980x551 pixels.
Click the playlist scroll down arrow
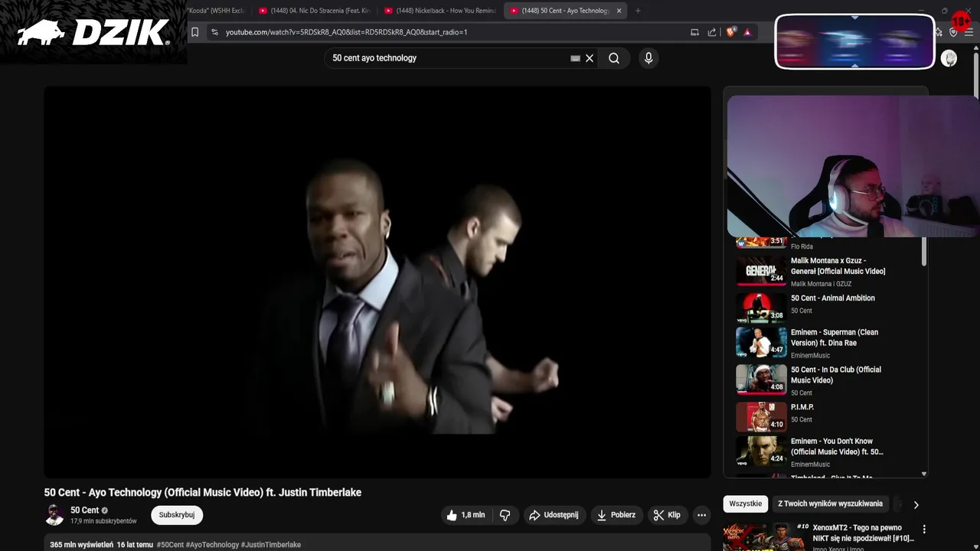[x=924, y=474]
